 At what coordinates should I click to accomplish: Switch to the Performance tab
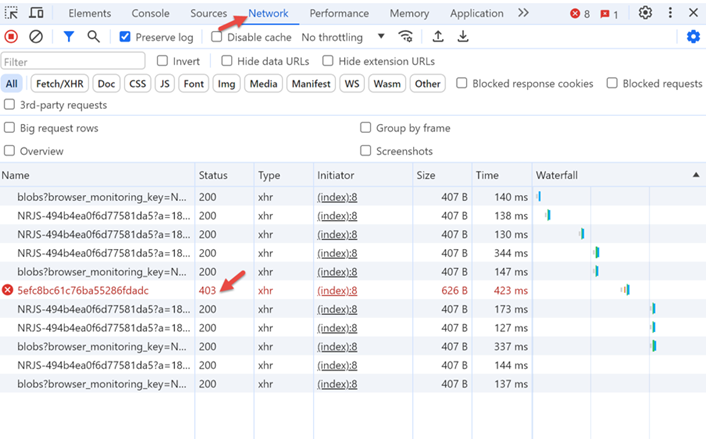pos(339,13)
